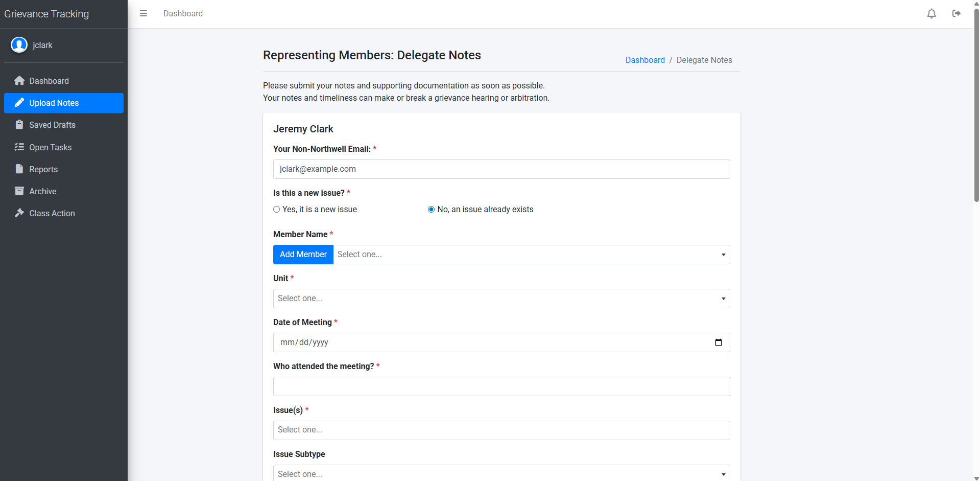
Task: Focus the 'Who attended the meeting?' field
Action: (501, 386)
